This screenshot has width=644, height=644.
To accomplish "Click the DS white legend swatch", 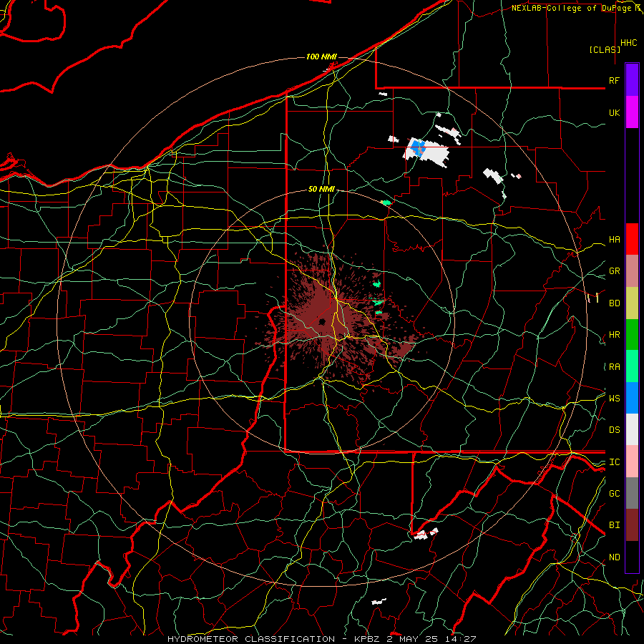I will [632, 429].
